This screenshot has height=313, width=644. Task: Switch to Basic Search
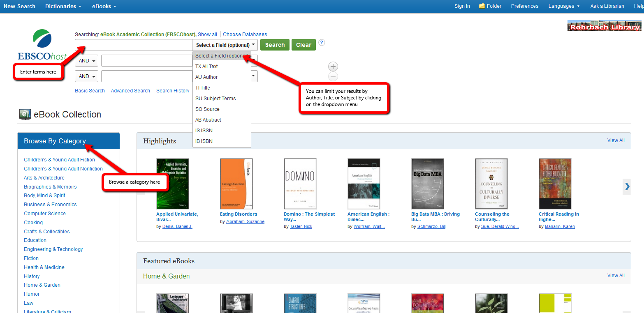90,91
